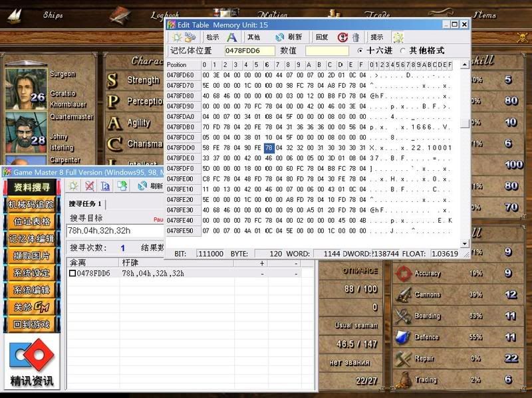Click the 'Usual seaman' text in game stats
The image size is (532, 398).
356,325
